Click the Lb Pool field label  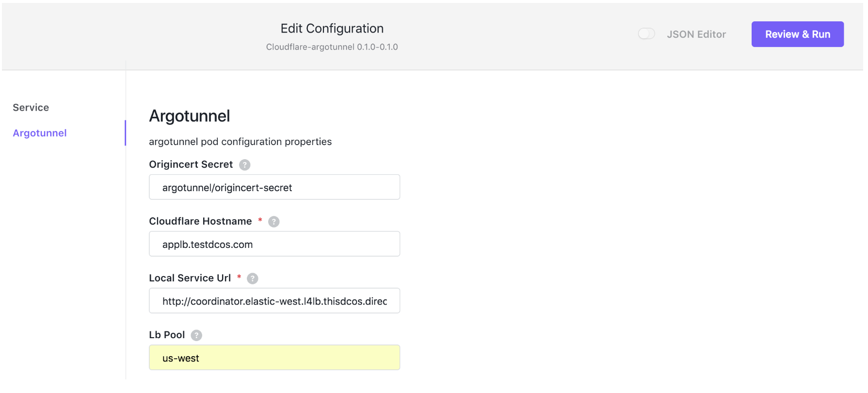tap(167, 335)
